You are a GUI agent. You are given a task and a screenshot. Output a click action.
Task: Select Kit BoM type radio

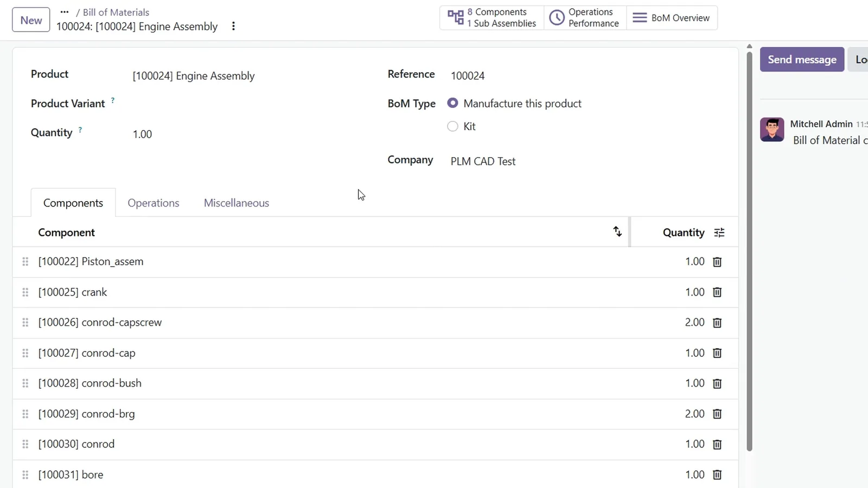[x=452, y=126]
